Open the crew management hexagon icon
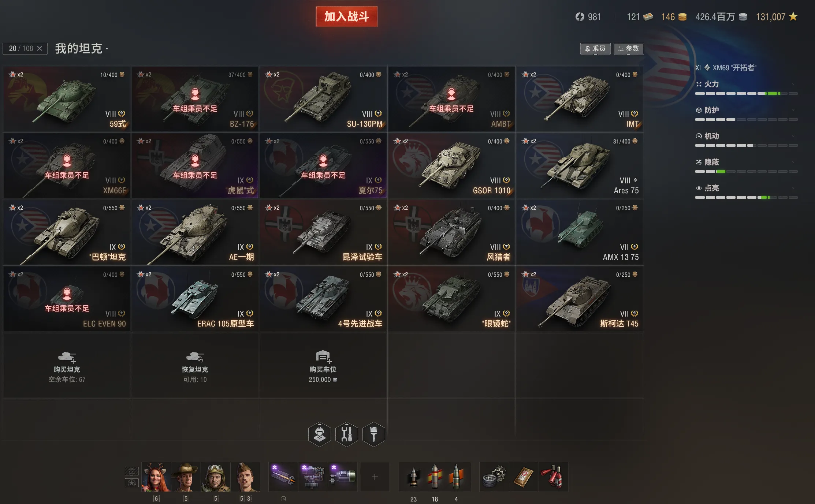Viewport: 815px width, 504px height. coord(320,434)
